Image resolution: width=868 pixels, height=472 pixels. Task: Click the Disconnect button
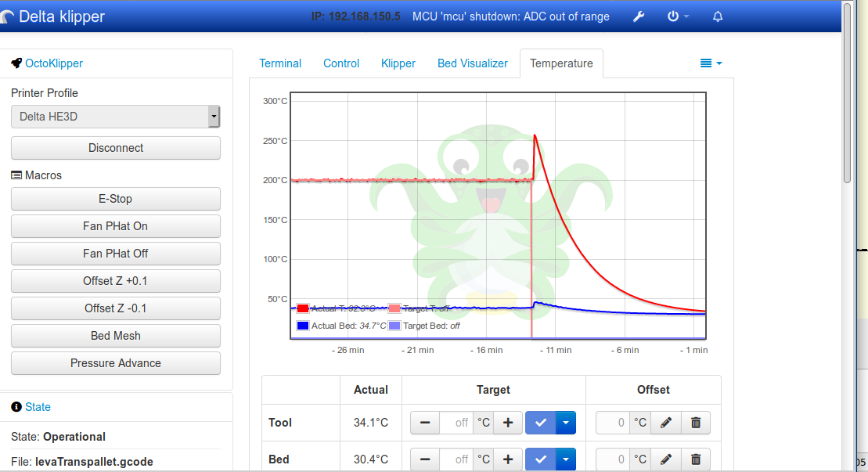pos(115,148)
